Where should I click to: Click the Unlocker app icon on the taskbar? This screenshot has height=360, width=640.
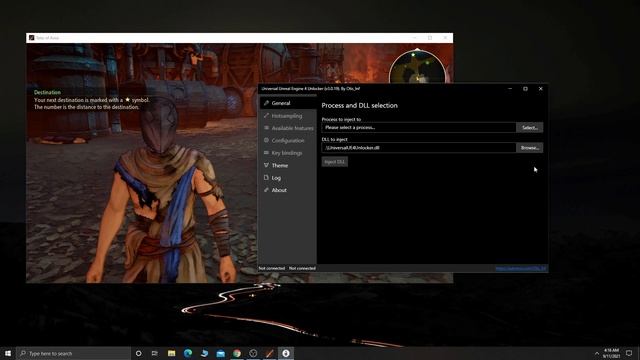click(x=286, y=353)
